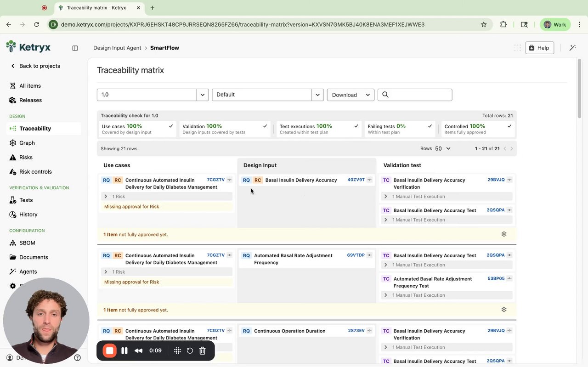
Task: Open the magic wand assistant icon
Action: [x=572, y=48]
